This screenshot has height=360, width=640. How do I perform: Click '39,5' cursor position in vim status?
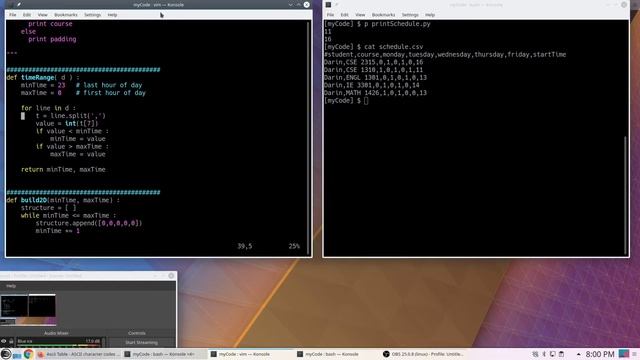(x=244, y=246)
